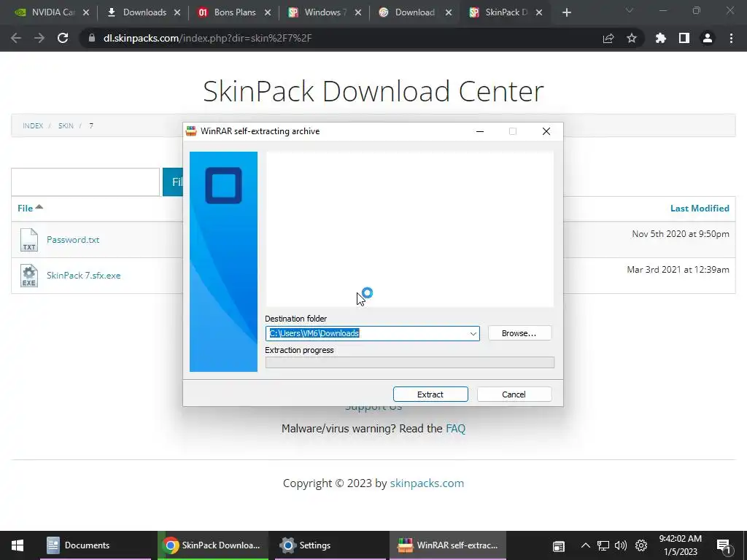Viewport: 747px width, 560px height.
Task: Click tray news widget icon
Action: [558, 546]
